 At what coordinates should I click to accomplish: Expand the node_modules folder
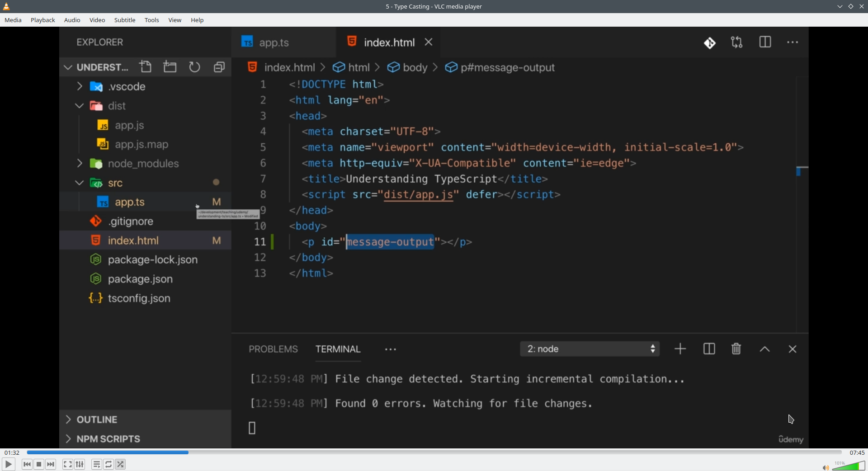click(143, 164)
